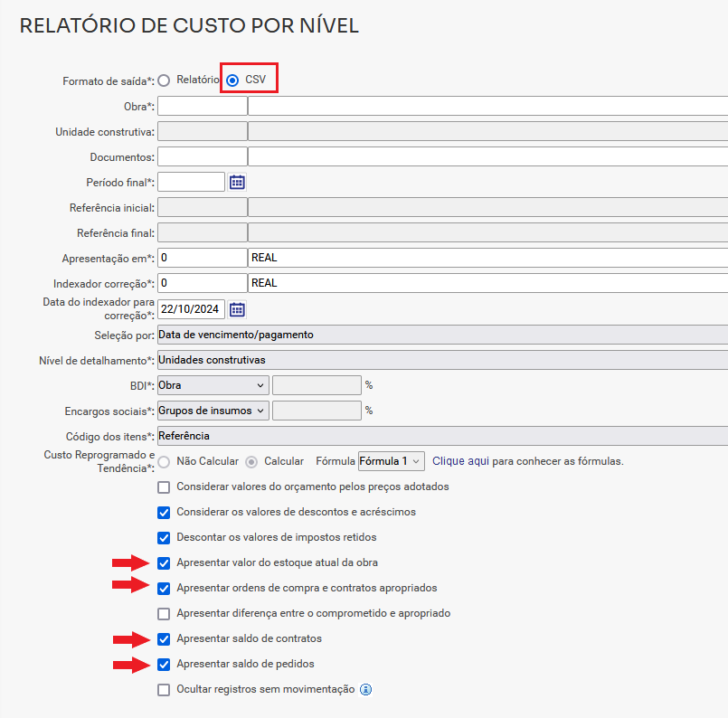Click the 'RELATÓRIO DE CUSTO POR NÍVEL' heading
This screenshot has width=728, height=718.
(189, 25)
